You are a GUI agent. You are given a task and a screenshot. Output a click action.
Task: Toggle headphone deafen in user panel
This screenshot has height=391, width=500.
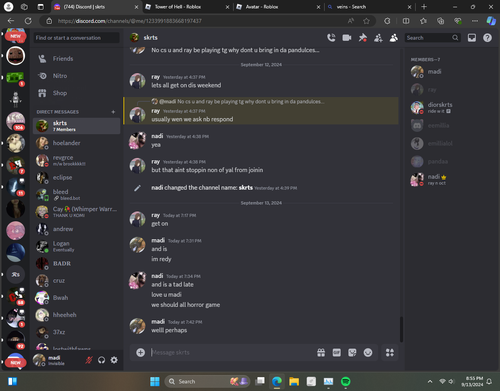point(101,360)
